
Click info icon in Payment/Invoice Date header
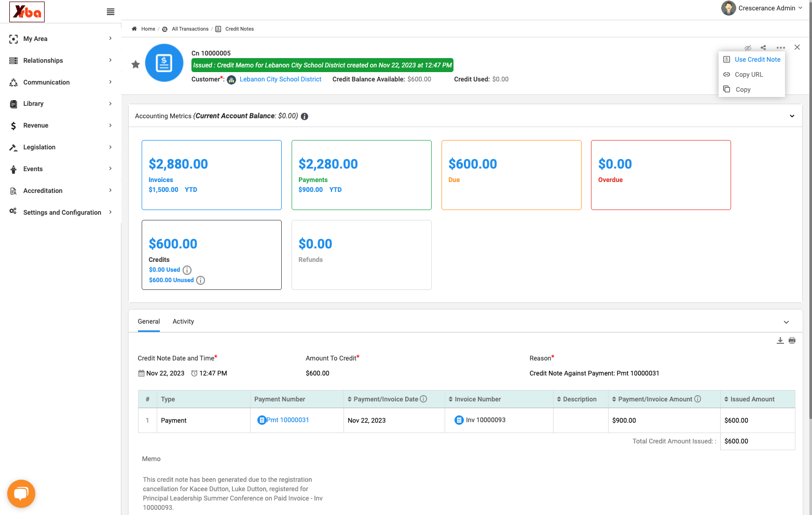tap(423, 399)
